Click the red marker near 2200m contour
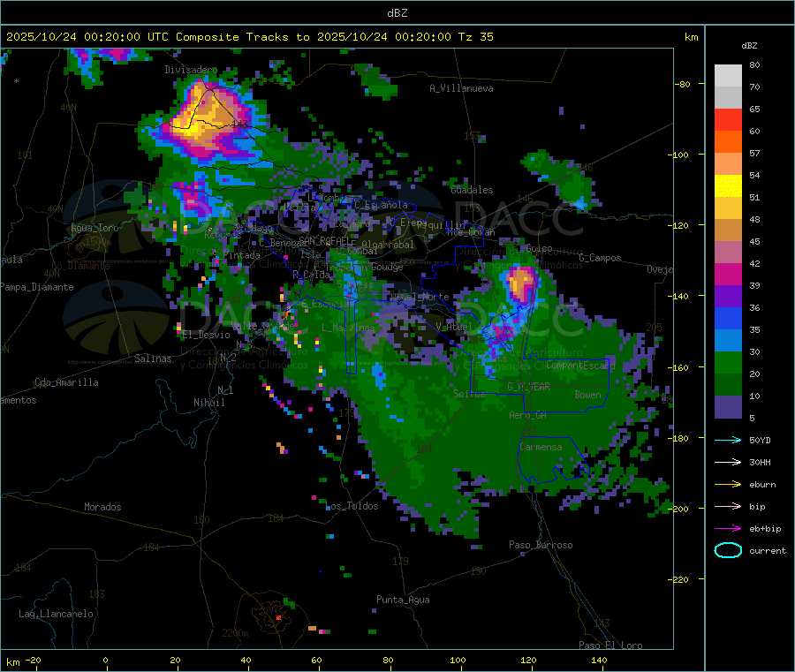The image size is (795, 672). tap(278, 618)
